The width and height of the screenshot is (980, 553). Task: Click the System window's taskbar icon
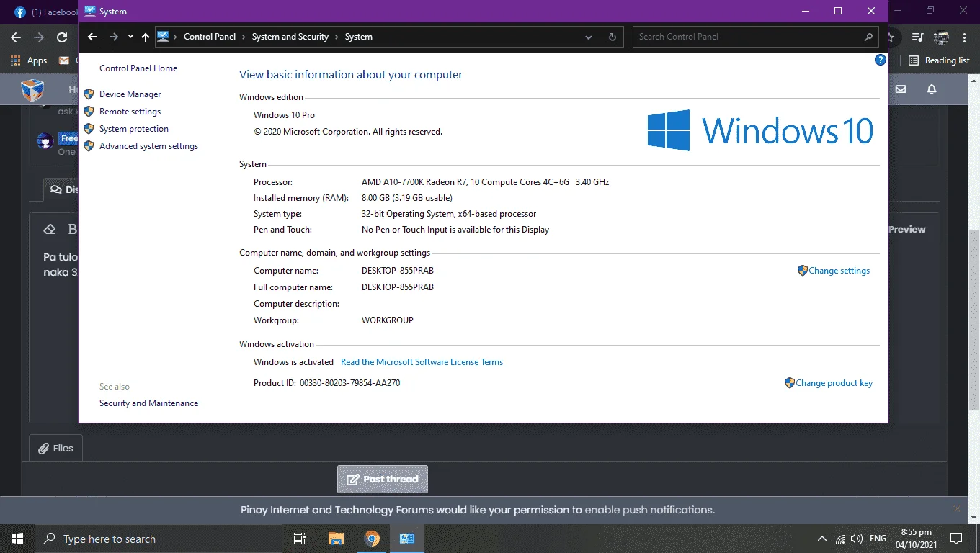[x=407, y=539]
